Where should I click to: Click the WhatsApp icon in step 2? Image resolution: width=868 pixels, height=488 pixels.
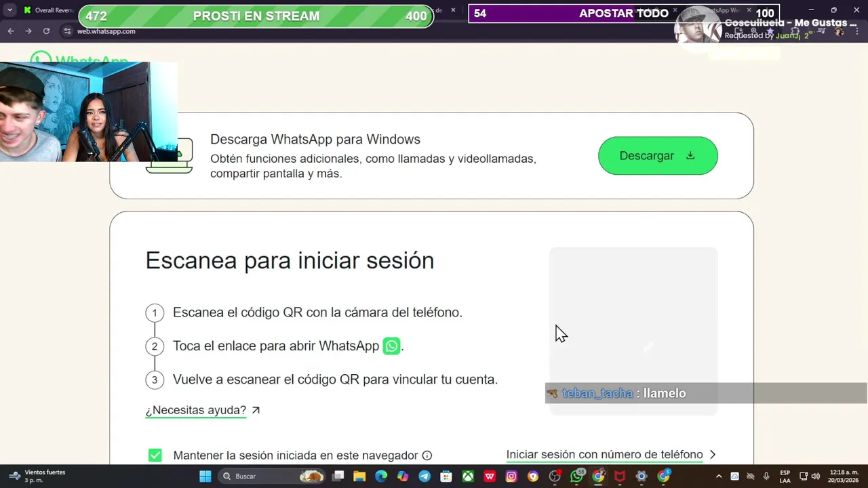(x=391, y=346)
